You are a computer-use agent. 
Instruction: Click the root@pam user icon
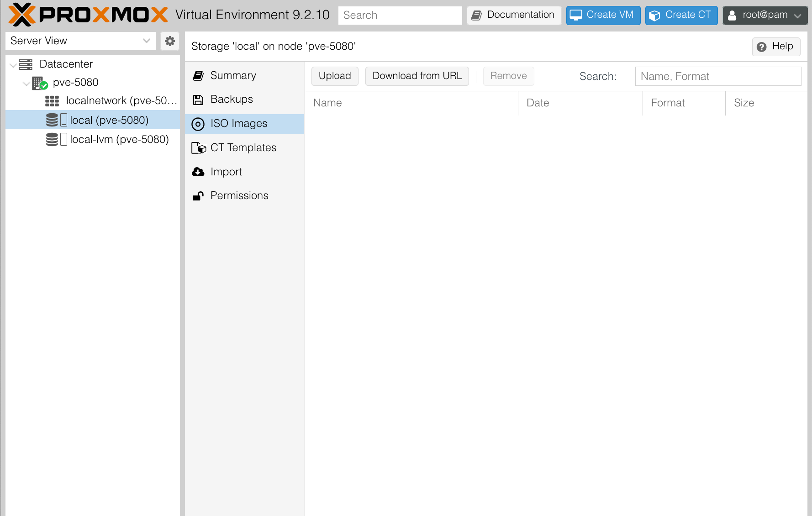(x=732, y=16)
